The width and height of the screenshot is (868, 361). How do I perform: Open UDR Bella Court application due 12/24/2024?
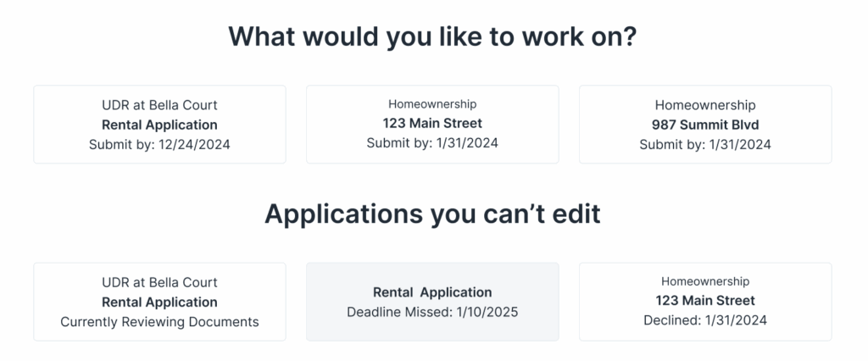(159, 125)
